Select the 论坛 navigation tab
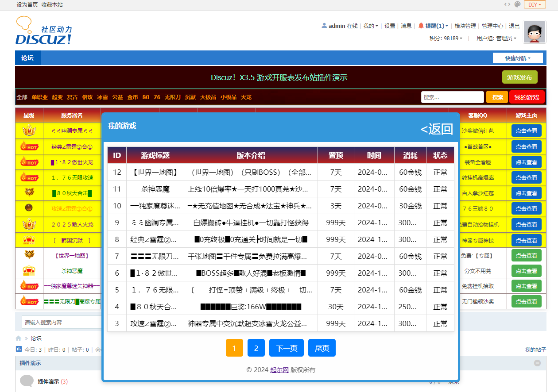The height and width of the screenshot is (392, 558). pyautogui.click(x=27, y=58)
